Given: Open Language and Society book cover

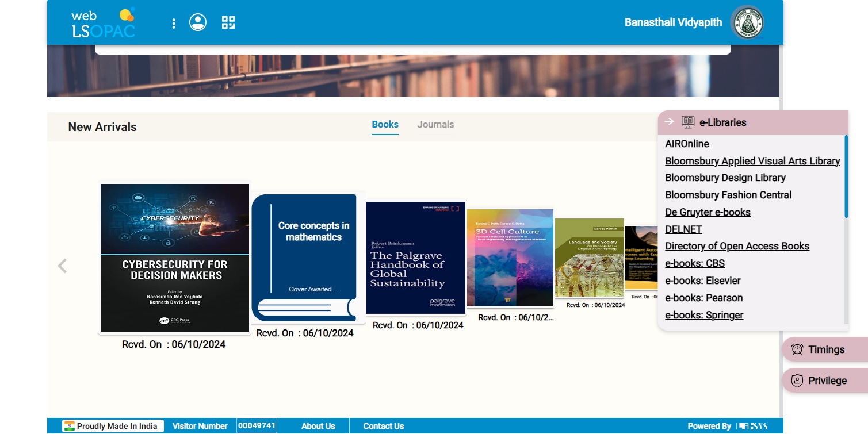Looking at the screenshot, I should [590, 258].
